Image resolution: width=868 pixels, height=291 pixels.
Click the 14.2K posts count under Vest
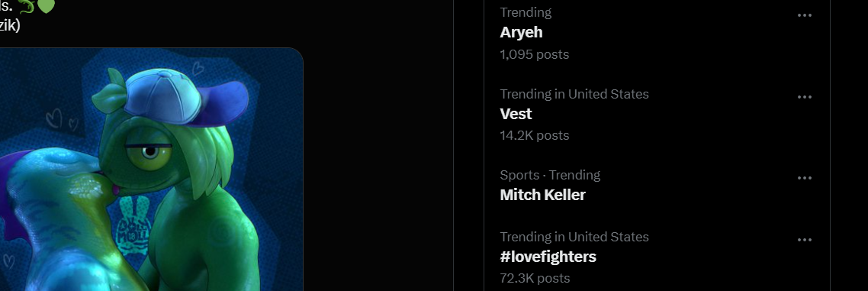tap(534, 135)
